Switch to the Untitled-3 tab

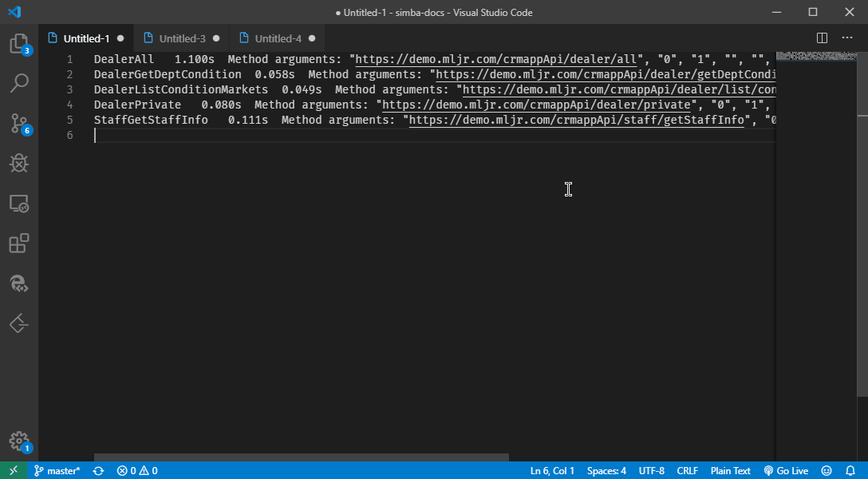tap(181, 37)
